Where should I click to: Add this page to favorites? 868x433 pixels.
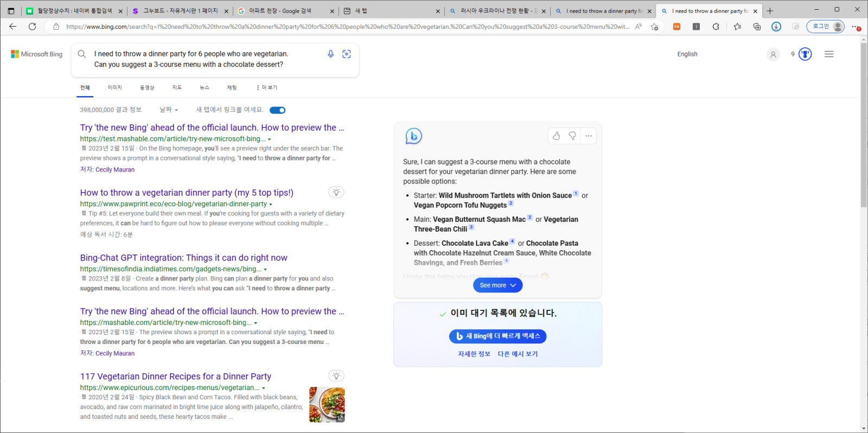coord(654,26)
